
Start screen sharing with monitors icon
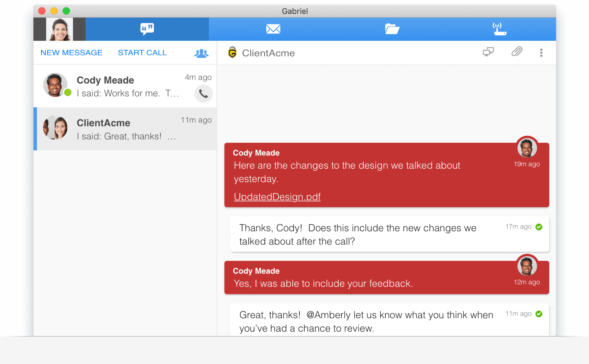click(x=488, y=52)
